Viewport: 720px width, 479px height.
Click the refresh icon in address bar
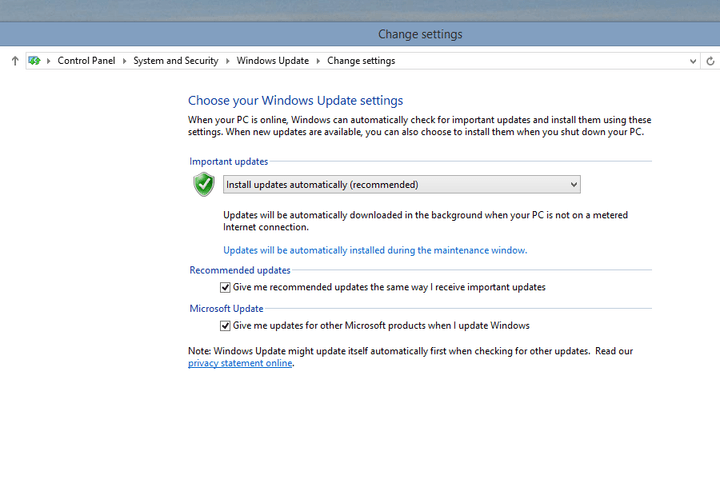(x=710, y=61)
